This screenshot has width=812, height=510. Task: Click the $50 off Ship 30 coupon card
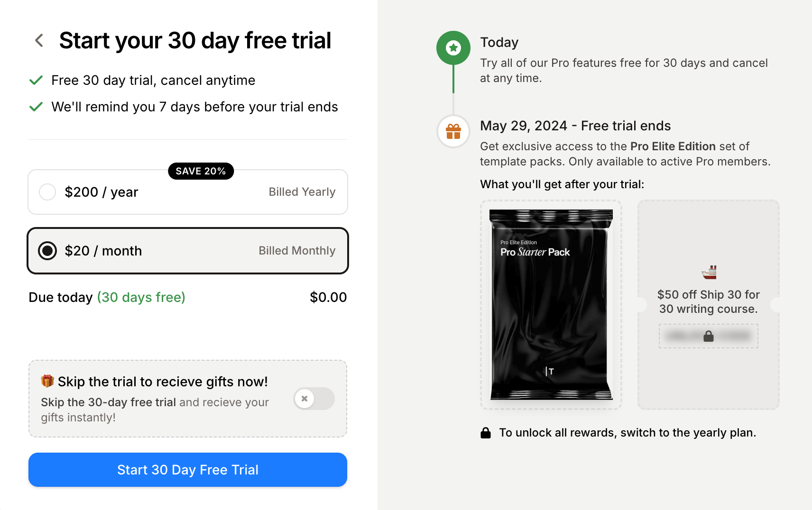709,305
